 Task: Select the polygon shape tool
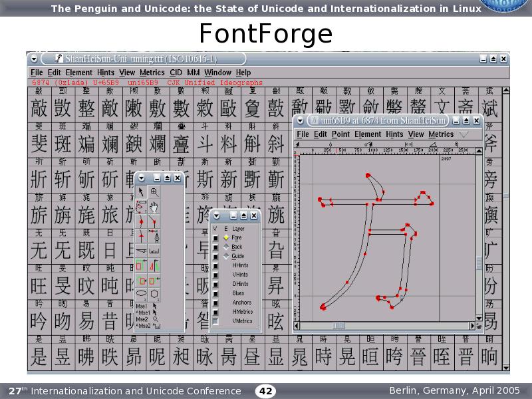click(x=154, y=293)
